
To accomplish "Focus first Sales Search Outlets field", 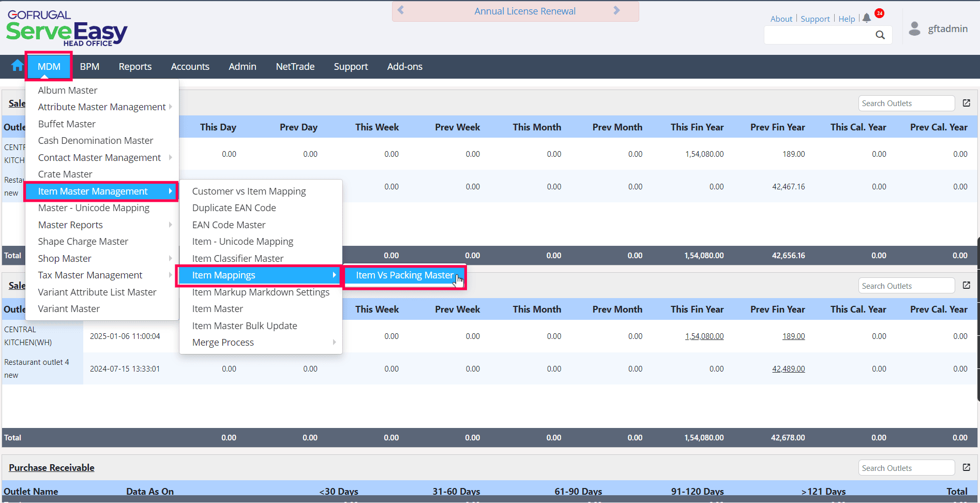I will [907, 103].
